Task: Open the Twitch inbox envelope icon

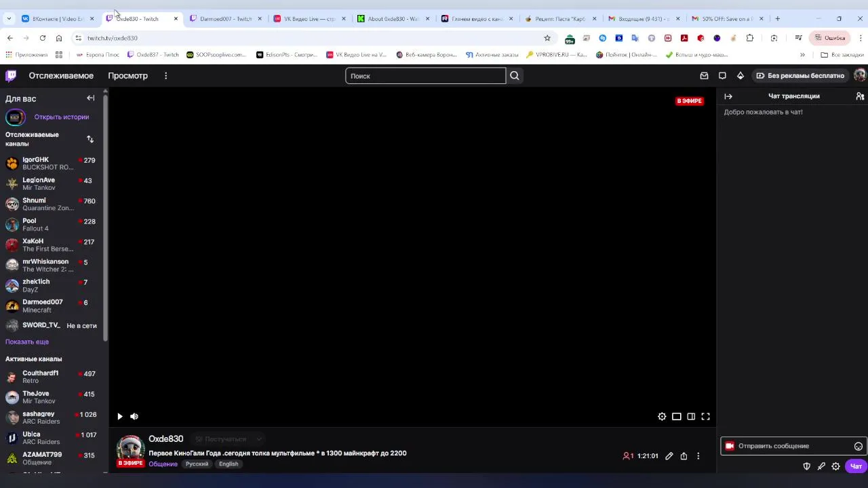Action: point(704,76)
